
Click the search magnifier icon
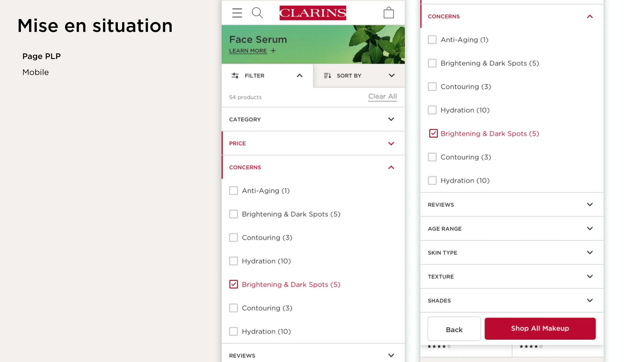click(x=257, y=13)
